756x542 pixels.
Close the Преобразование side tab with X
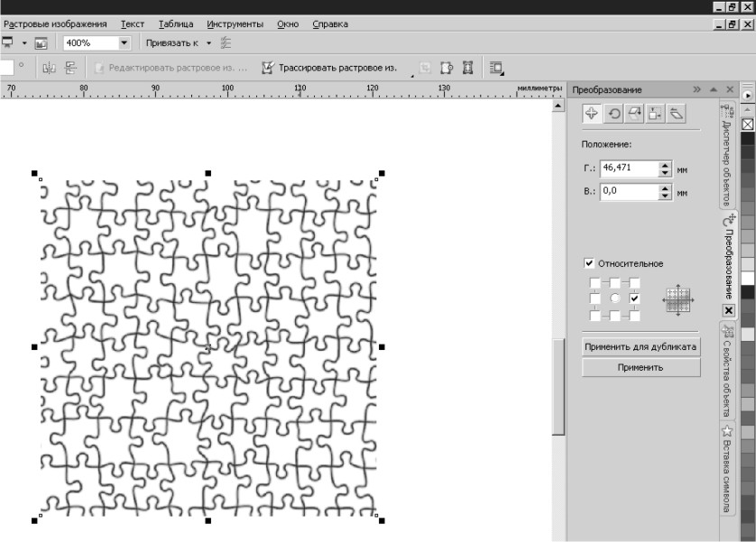point(729,311)
